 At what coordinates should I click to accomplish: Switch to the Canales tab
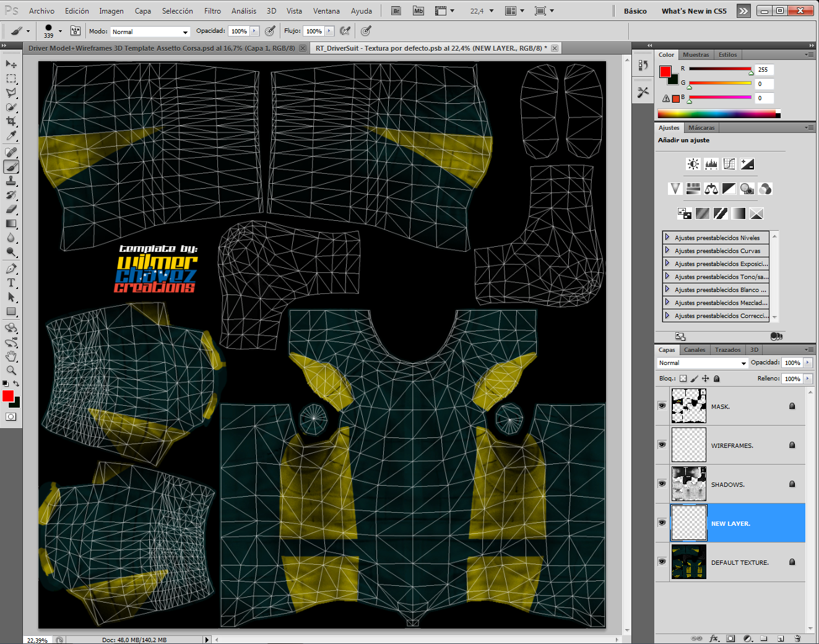(695, 350)
